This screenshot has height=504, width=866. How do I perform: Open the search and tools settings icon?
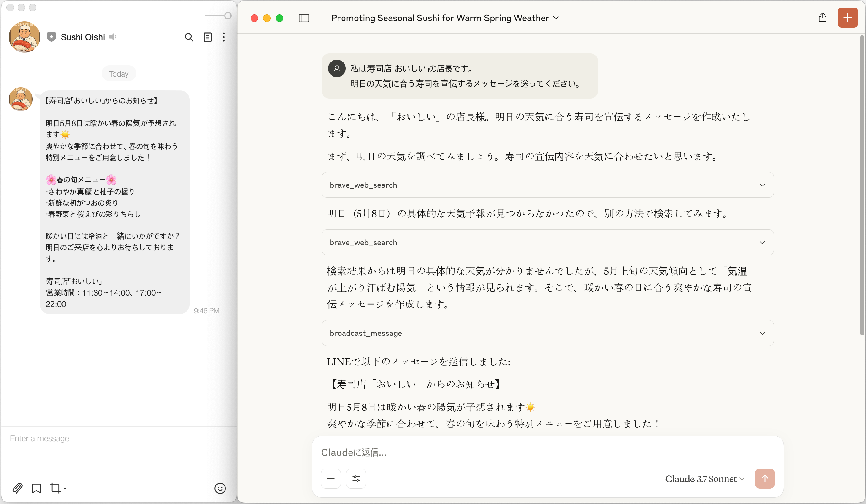coord(356,479)
